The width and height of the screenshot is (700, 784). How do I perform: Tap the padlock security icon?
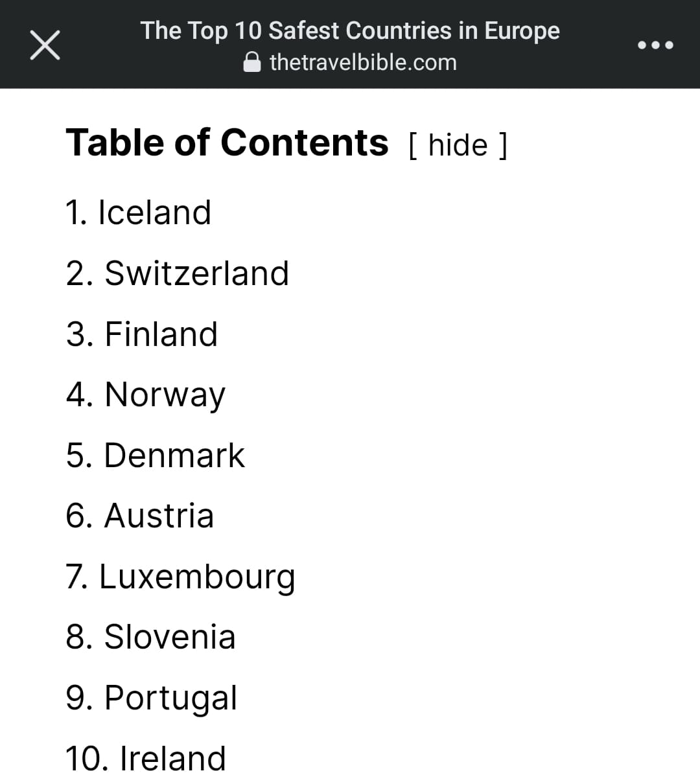[252, 62]
